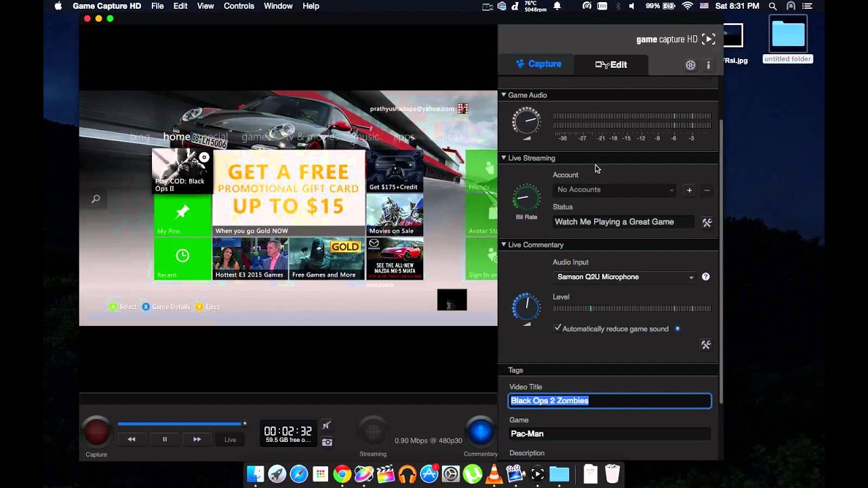Click the Video Title field
The width and height of the screenshot is (868, 488).
(x=610, y=401)
